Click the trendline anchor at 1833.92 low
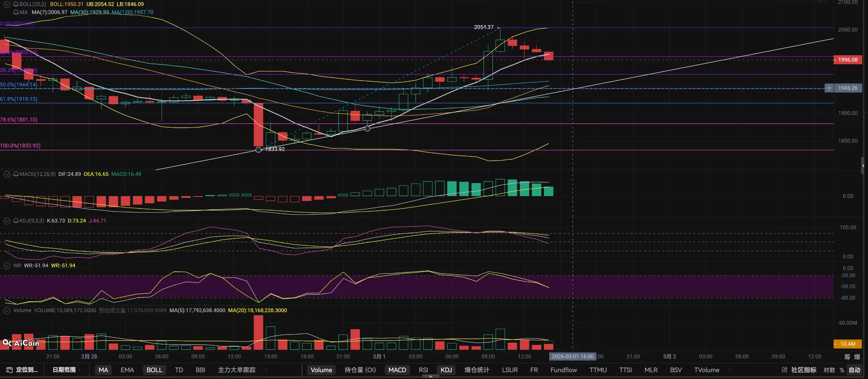Image resolution: width=868 pixels, height=379 pixels. coord(258,150)
